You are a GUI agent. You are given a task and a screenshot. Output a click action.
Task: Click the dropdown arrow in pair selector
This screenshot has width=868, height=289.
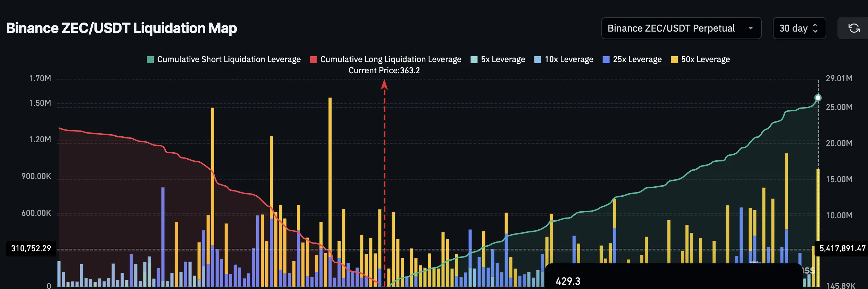[x=751, y=28]
